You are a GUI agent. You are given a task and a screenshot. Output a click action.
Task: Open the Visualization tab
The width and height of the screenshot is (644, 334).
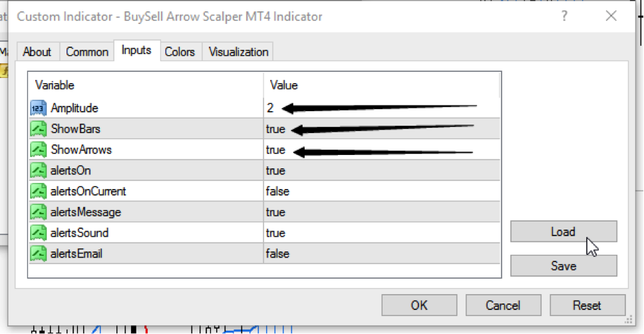pos(238,52)
